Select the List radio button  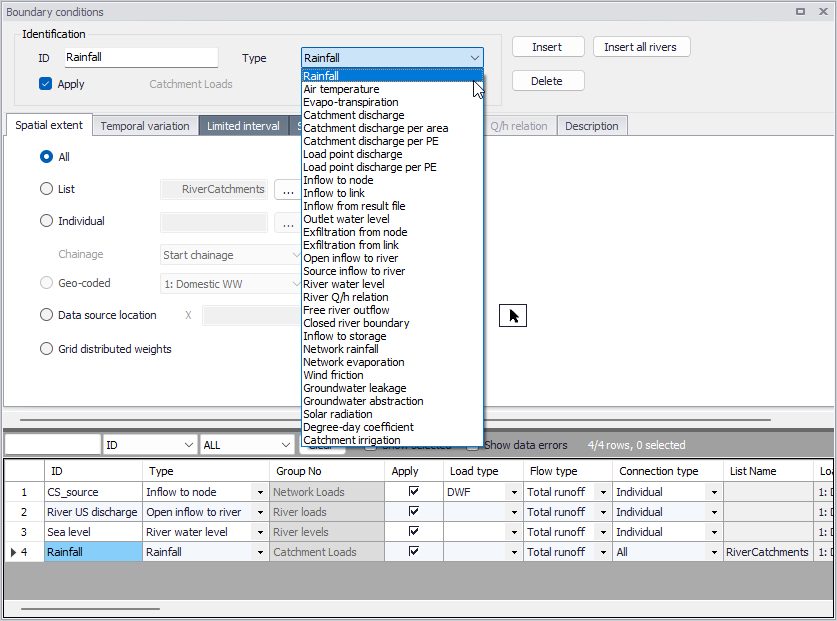[x=46, y=188]
